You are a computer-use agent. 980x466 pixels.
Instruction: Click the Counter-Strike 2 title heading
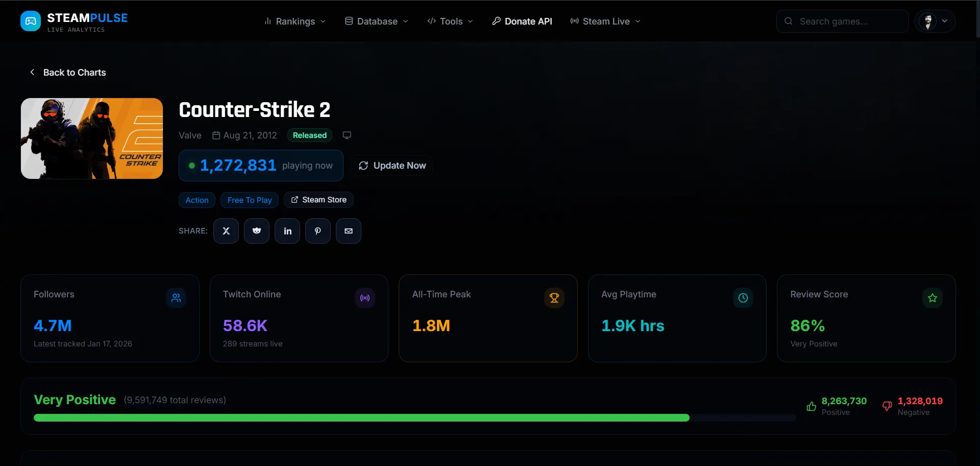click(x=254, y=110)
